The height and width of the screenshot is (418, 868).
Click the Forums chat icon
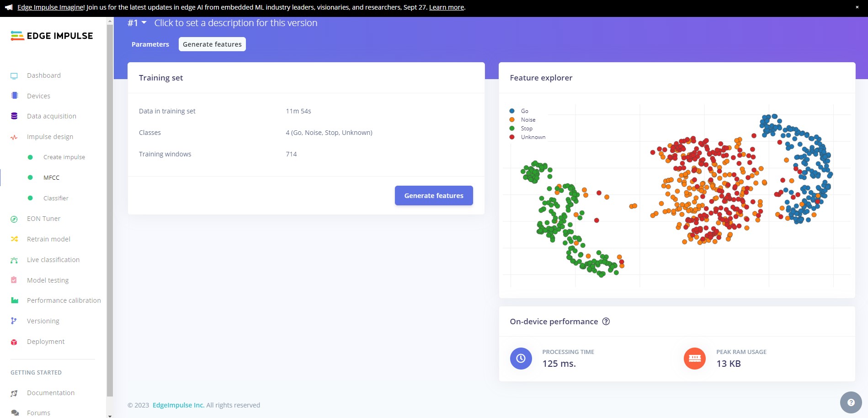(15, 413)
